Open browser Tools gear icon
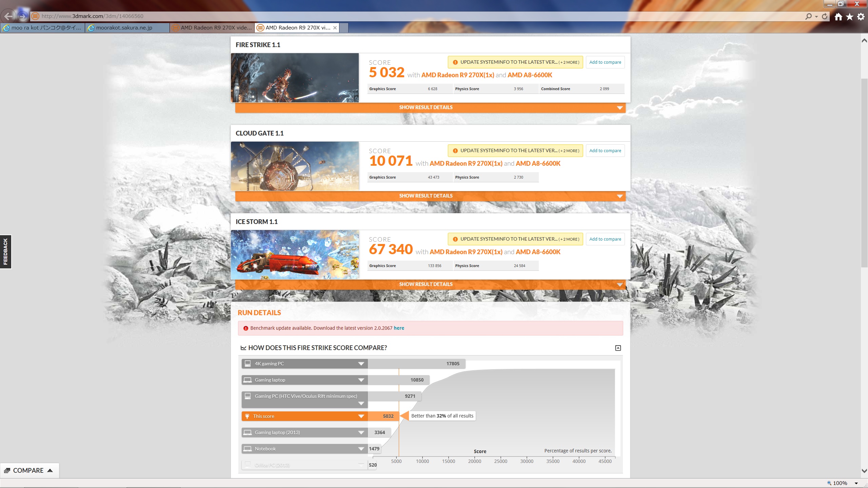This screenshot has width=868, height=488. tap(861, 17)
